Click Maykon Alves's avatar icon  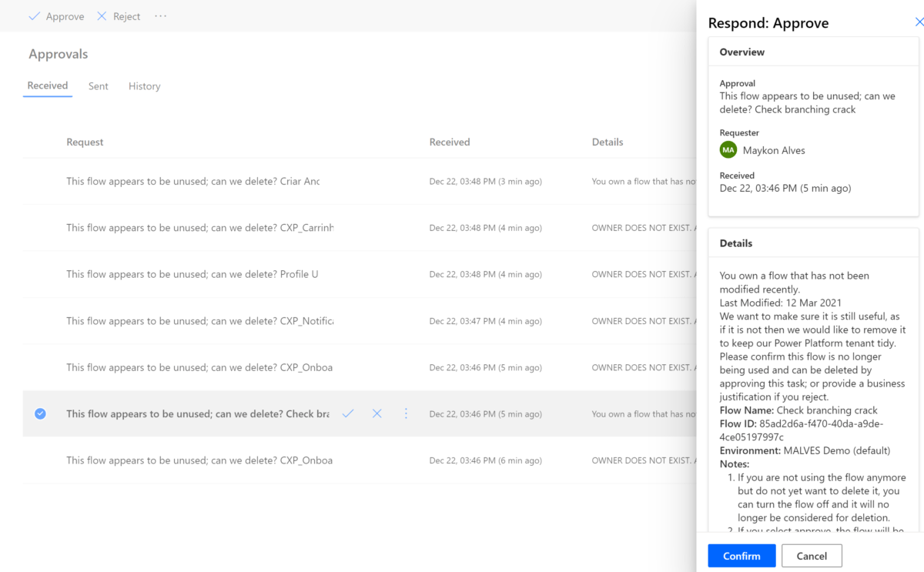(728, 149)
